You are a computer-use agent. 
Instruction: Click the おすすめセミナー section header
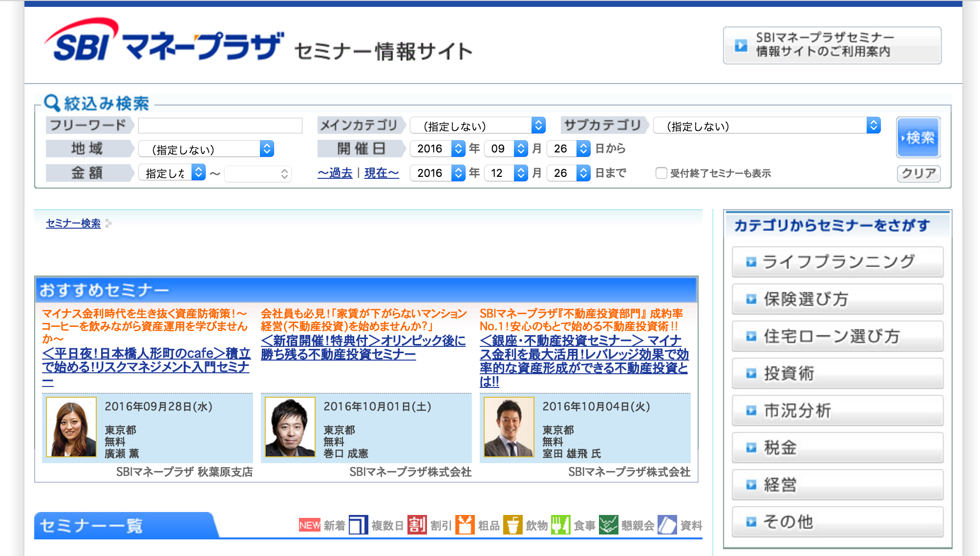point(366,290)
